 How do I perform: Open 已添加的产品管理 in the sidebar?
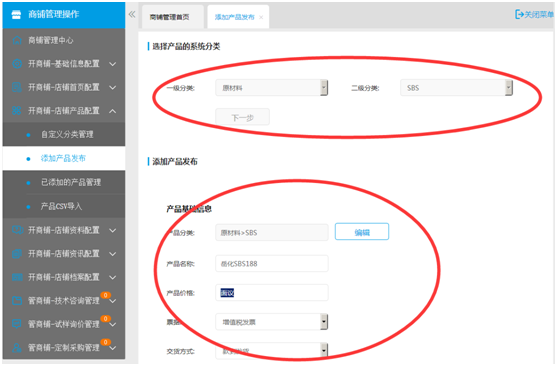tap(64, 182)
